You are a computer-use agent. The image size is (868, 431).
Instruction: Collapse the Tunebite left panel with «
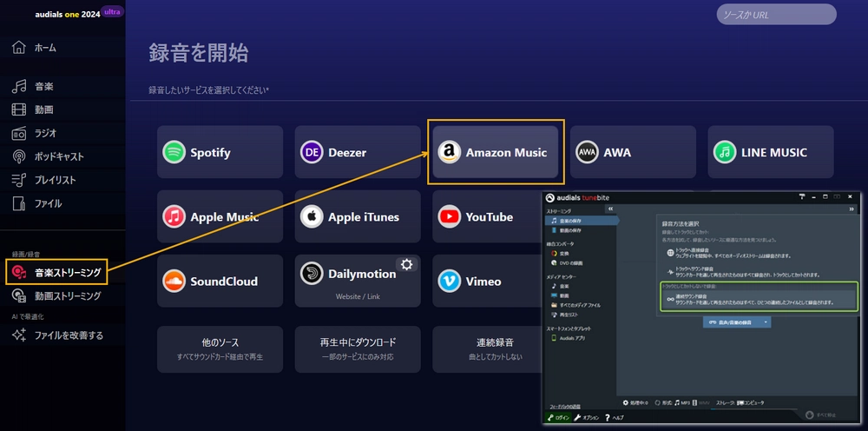coord(610,209)
